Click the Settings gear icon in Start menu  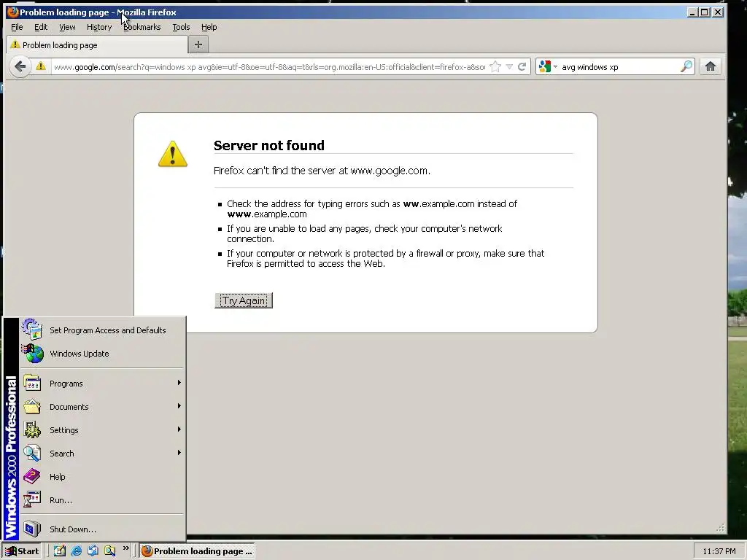[x=32, y=430]
